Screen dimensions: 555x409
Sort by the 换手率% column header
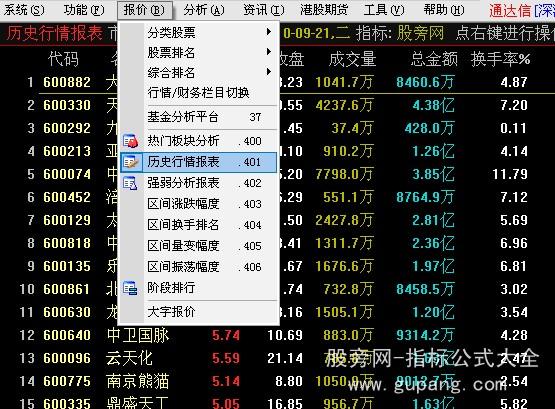point(500,59)
